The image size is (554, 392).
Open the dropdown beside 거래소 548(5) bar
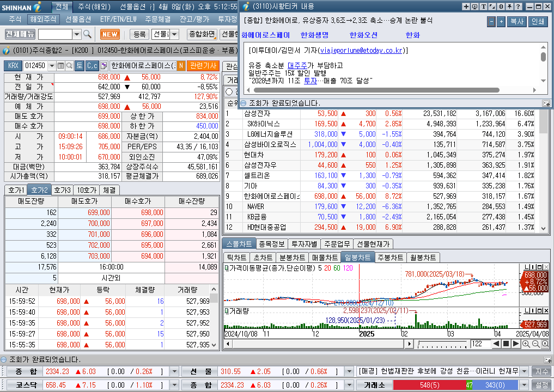[x=525, y=385]
